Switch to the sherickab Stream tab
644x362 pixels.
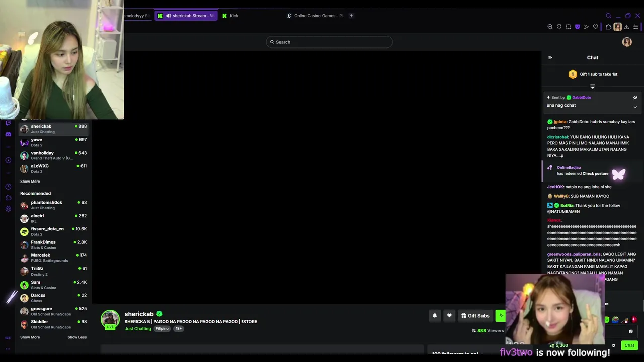pos(186,16)
